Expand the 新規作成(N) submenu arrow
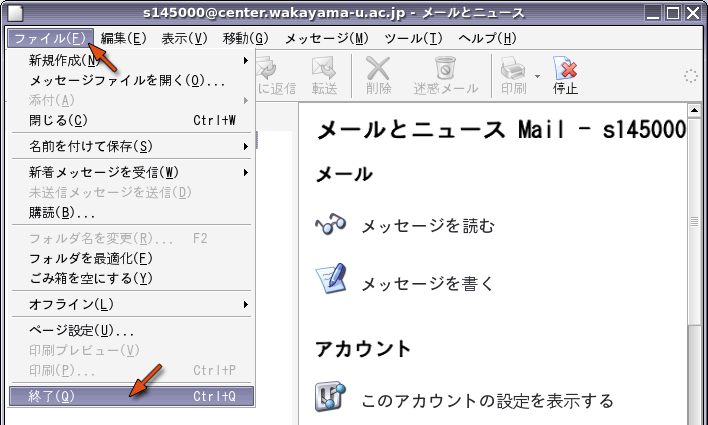708x425 pixels. pyautogui.click(x=246, y=60)
